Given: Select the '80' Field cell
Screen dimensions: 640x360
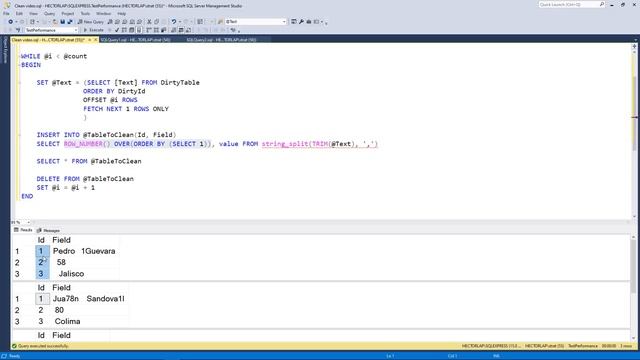Looking at the screenshot, I should point(89,310).
